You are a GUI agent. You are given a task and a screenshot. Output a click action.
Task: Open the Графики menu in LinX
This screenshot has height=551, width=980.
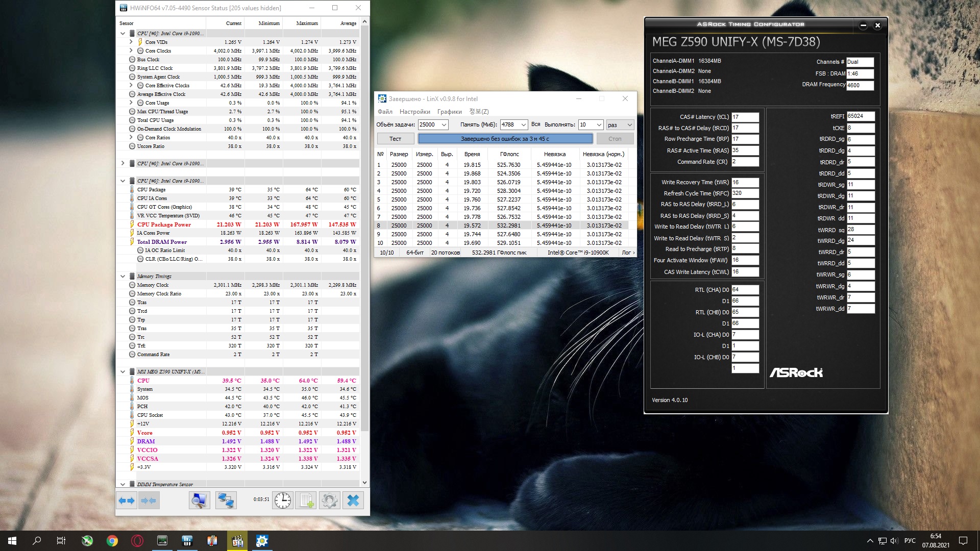coord(449,112)
